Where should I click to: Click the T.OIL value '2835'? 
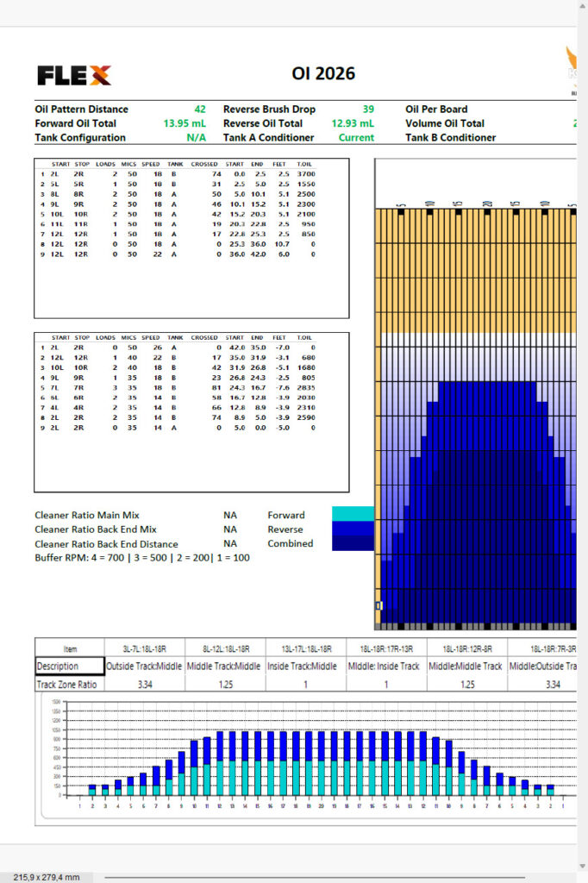tap(306, 387)
